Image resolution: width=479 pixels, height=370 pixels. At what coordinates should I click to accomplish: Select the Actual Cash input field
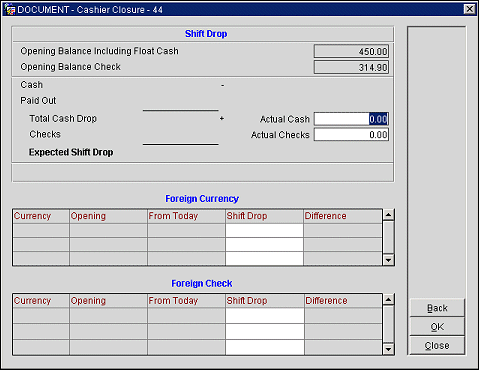pos(351,119)
